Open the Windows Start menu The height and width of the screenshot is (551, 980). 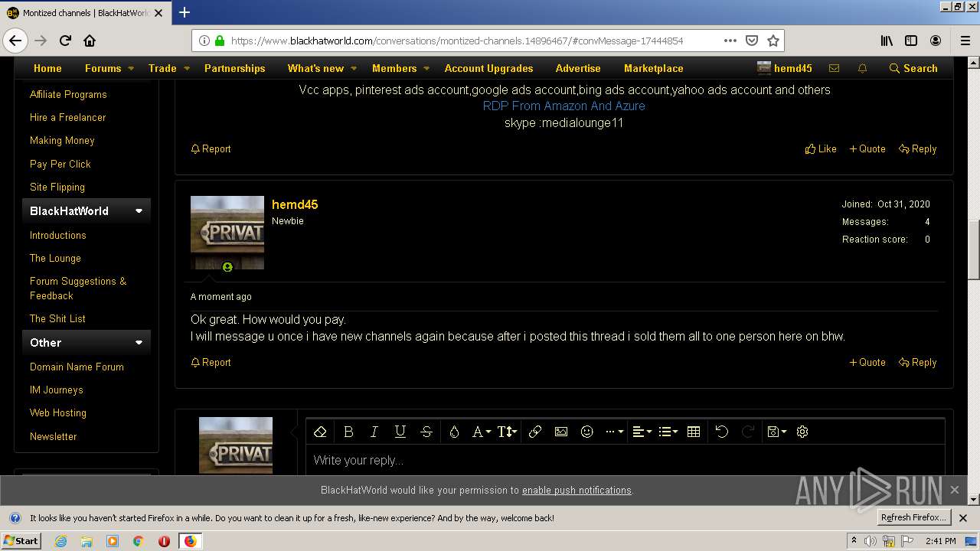click(x=21, y=540)
